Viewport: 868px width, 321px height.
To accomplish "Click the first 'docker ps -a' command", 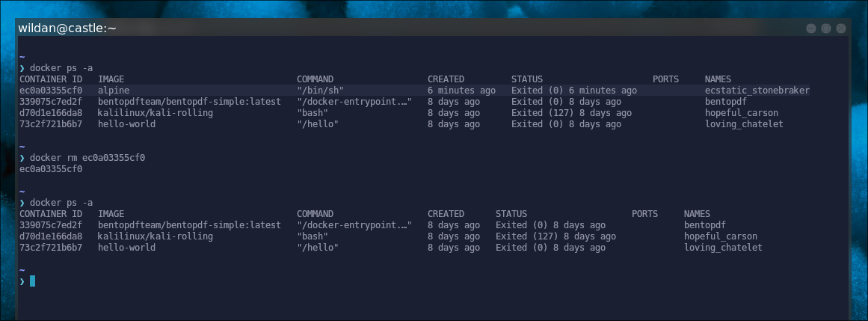I will (x=61, y=68).
